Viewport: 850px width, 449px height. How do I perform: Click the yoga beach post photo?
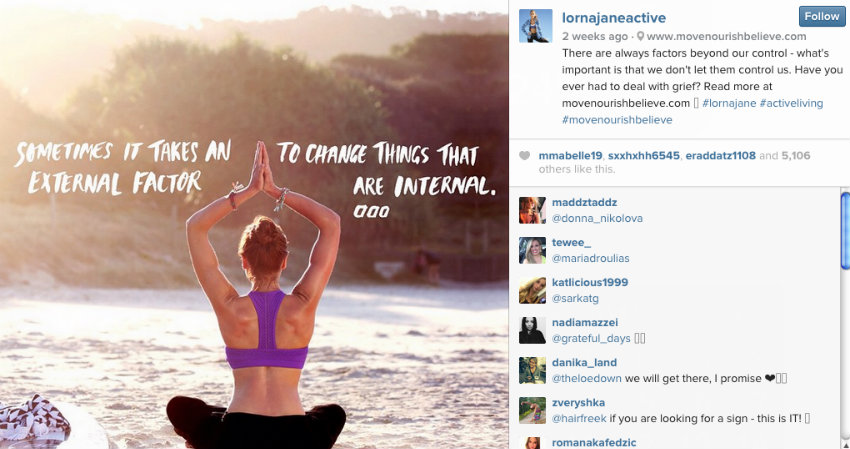254,224
